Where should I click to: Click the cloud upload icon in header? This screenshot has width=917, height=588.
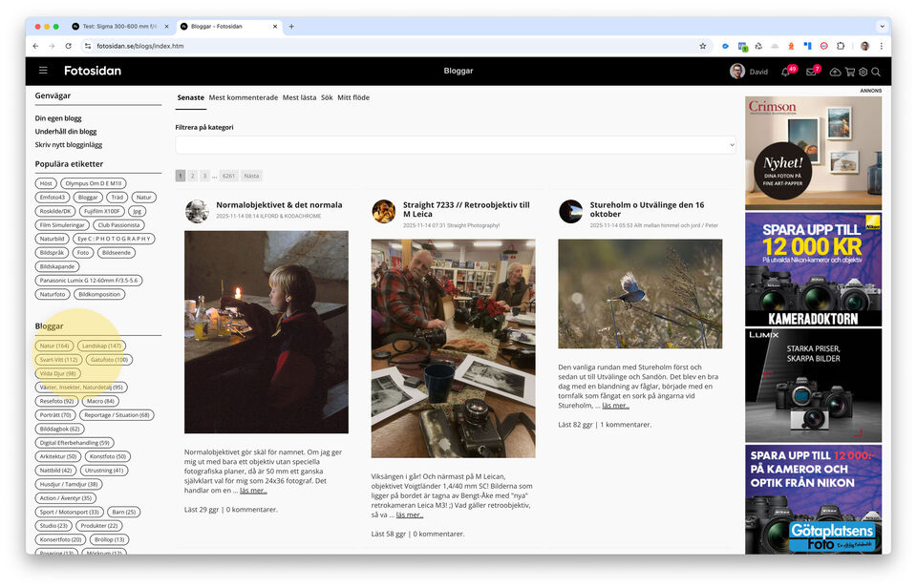pos(835,72)
